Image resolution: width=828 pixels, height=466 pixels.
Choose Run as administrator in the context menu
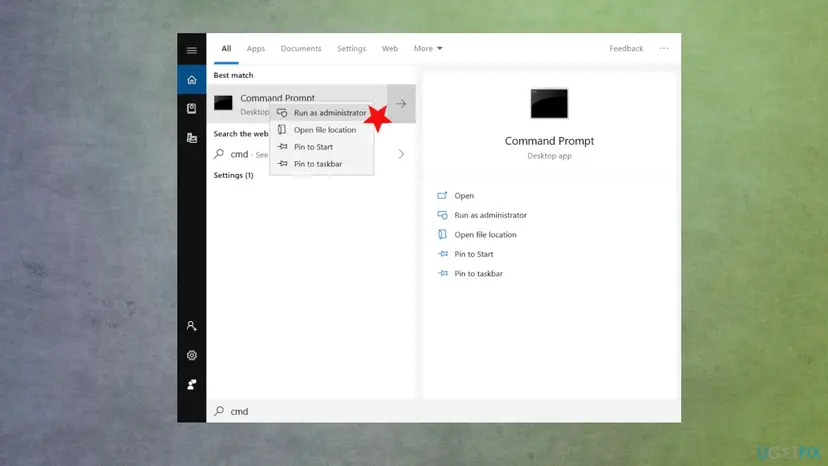[322, 113]
